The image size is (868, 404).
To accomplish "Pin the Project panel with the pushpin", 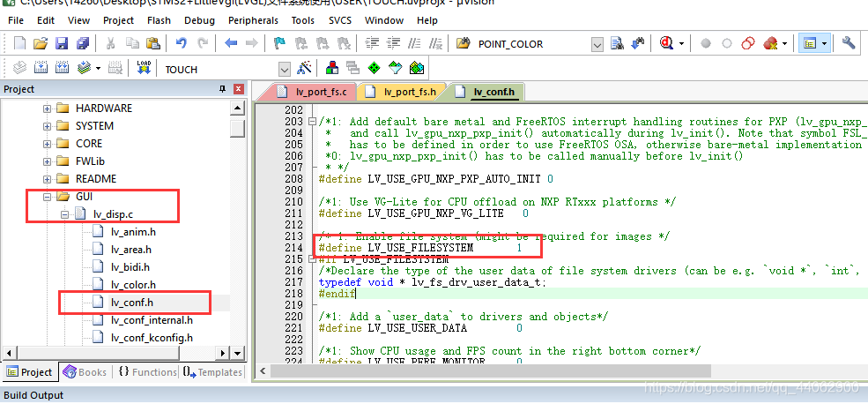I will point(223,89).
